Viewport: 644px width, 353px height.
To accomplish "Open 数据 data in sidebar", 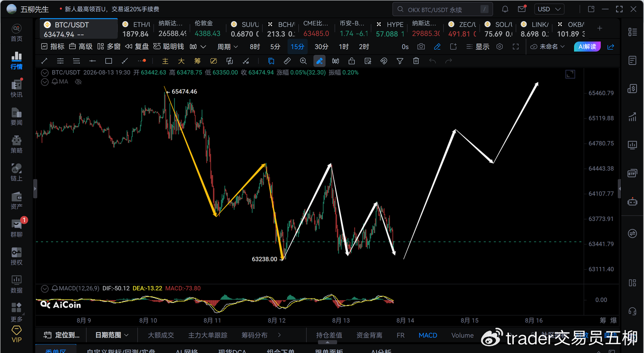I will coord(17,284).
